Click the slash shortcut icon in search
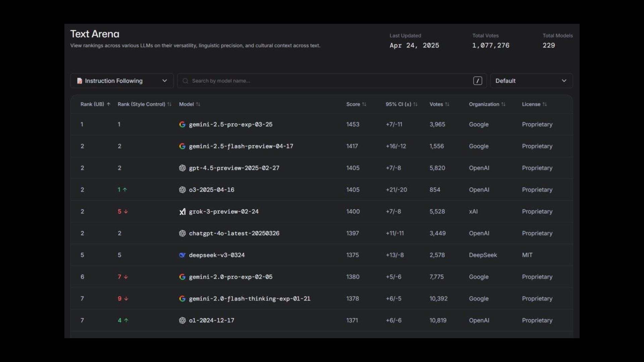The height and width of the screenshot is (362, 644). [x=478, y=81]
